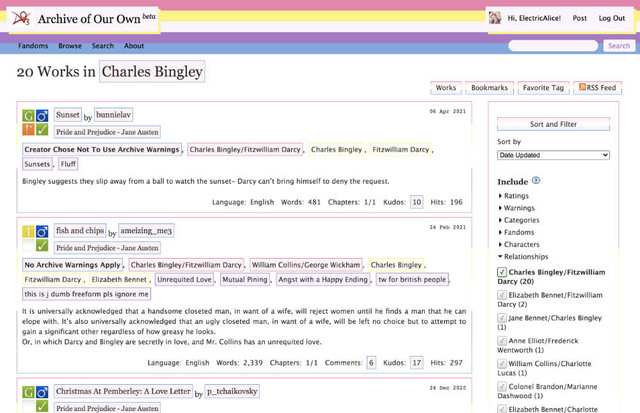Screen dimensions: 640x413
Task: Open the comments count 6 link
Action: click(x=371, y=362)
